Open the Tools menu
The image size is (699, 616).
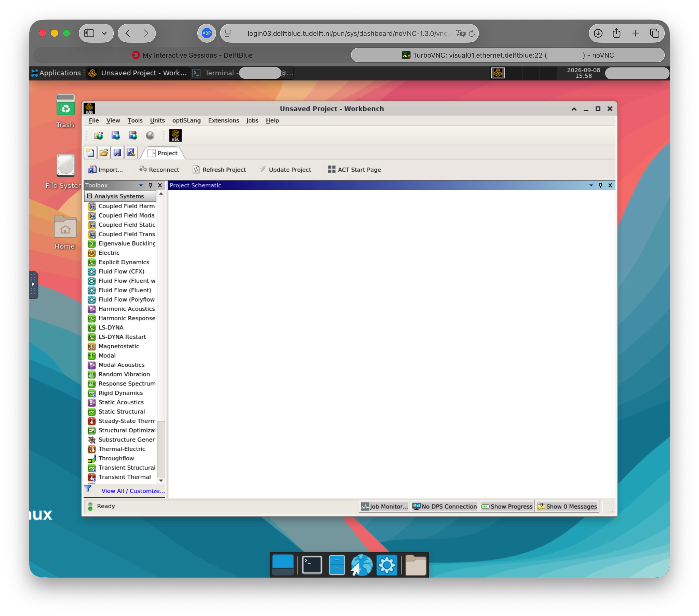tap(135, 121)
